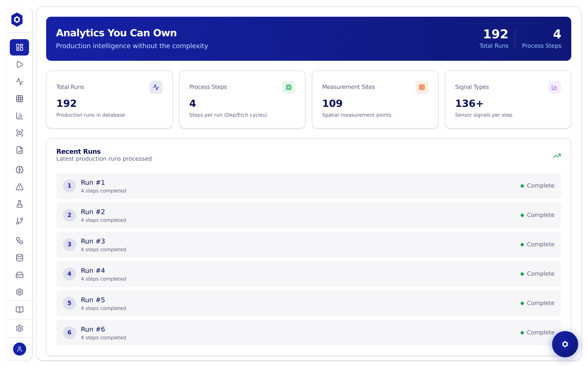The width and height of the screenshot is (588, 367).
Task: Open the bar chart sidebar icon
Action: pos(19,116)
